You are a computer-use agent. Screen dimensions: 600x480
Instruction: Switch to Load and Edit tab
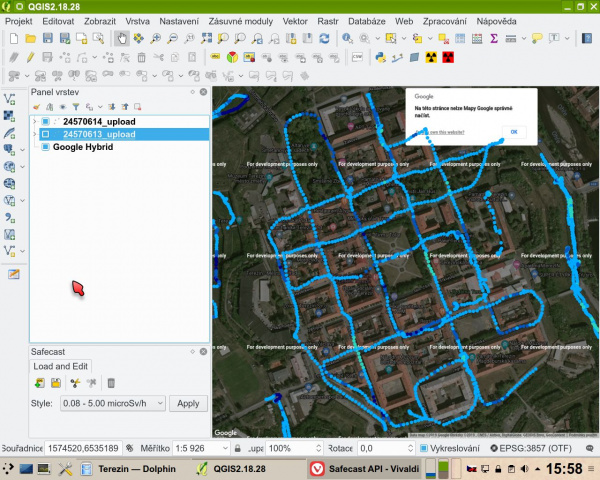pyautogui.click(x=60, y=366)
